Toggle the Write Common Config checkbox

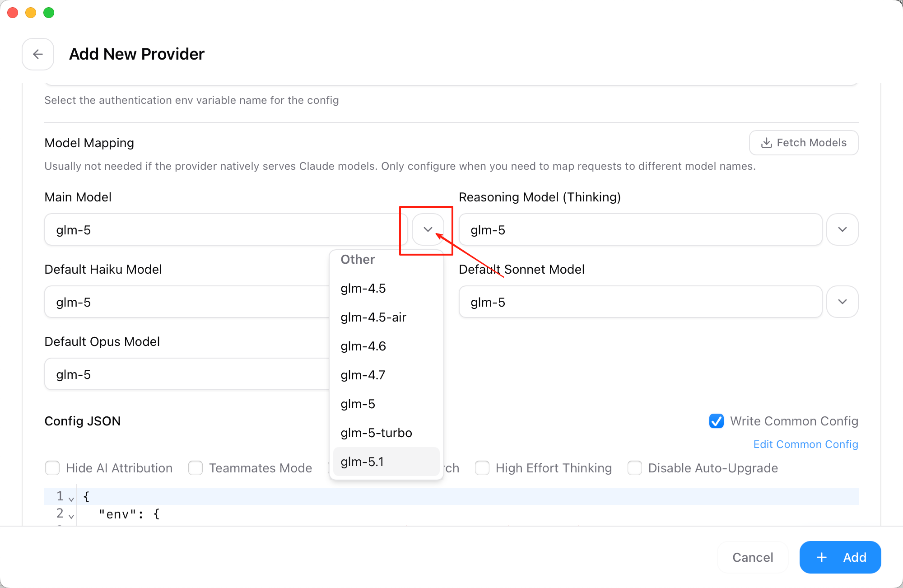(717, 421)
